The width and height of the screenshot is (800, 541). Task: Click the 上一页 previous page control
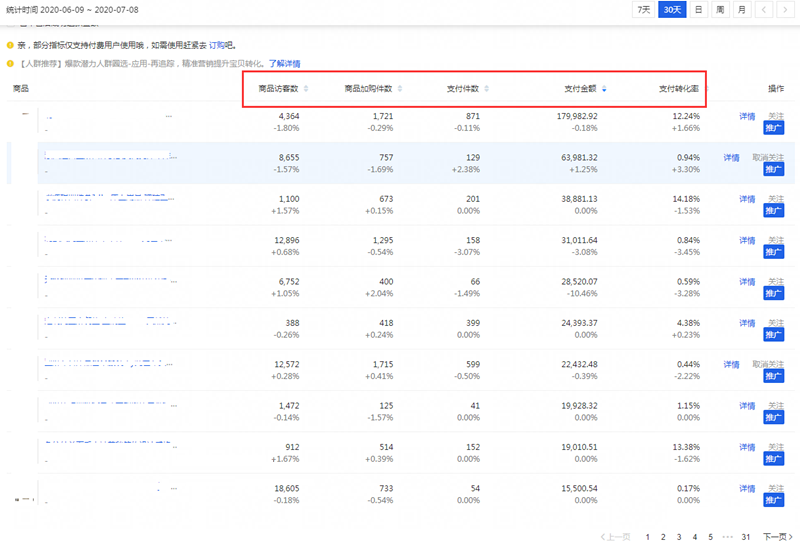pyautogui.click(x=615, y=536)
